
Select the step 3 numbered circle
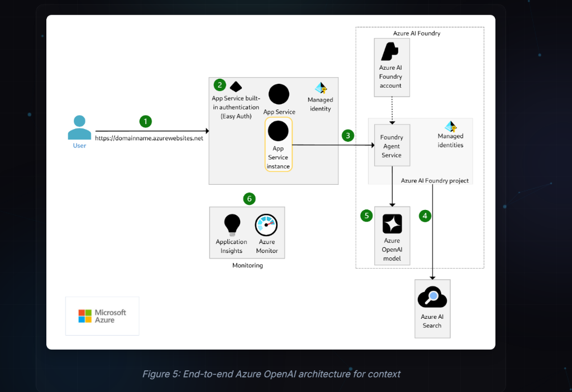coord(348,135)
